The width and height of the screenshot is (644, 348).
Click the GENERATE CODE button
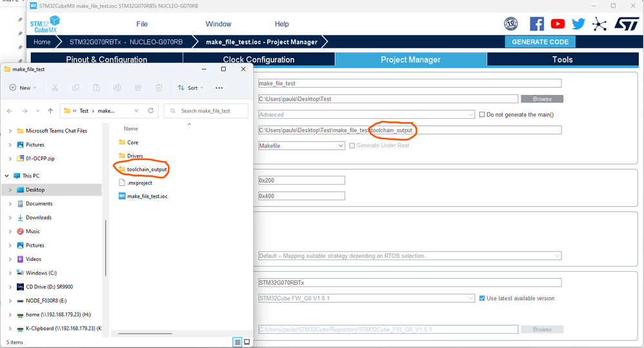540,42
